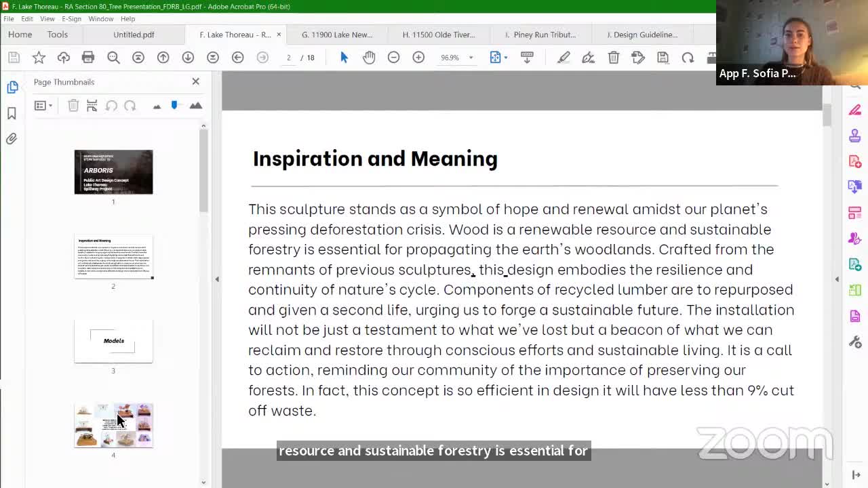The image size is (868, 488).
Task: Open the Attachments paperclip panel
Action: pos(12,139)
